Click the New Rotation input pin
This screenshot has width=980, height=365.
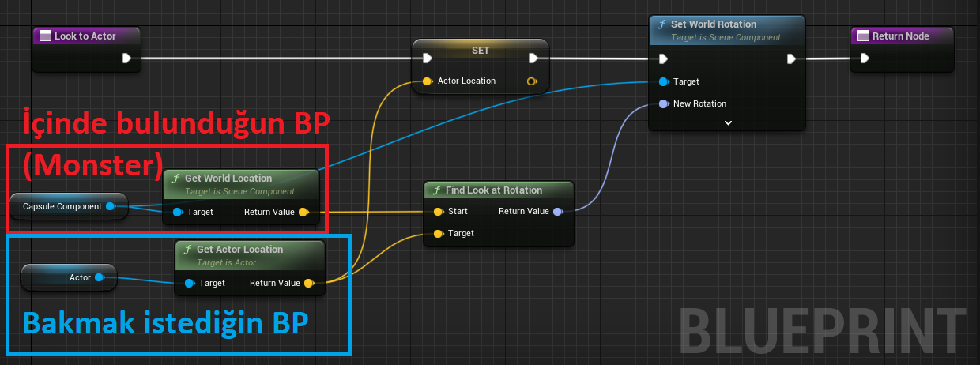(x=663, y=103)
